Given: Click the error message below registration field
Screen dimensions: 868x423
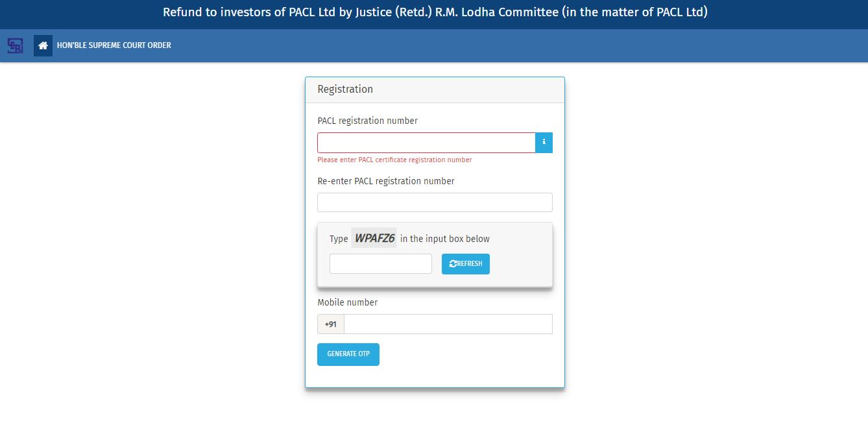Looking at the screenshot, I should tap(394, 160).
